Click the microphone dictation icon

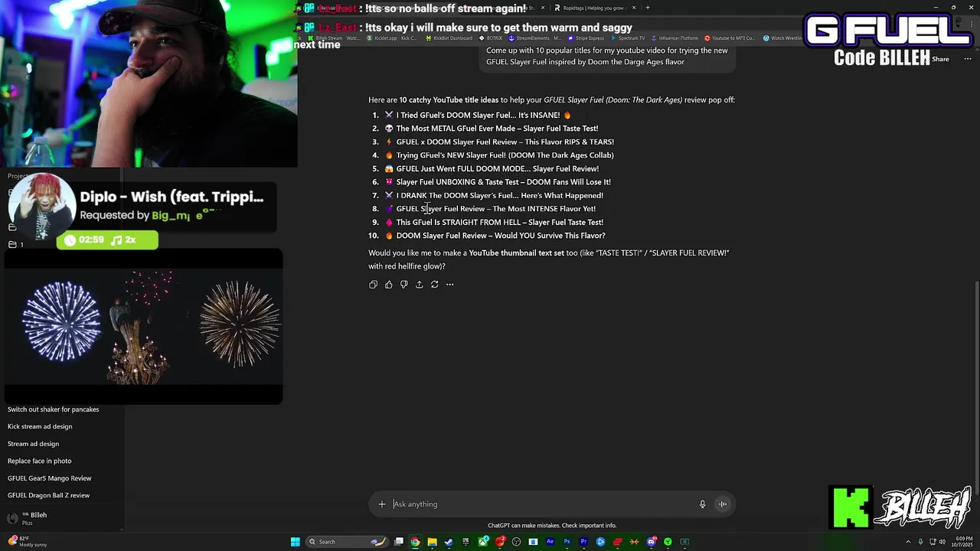(702, 504)
